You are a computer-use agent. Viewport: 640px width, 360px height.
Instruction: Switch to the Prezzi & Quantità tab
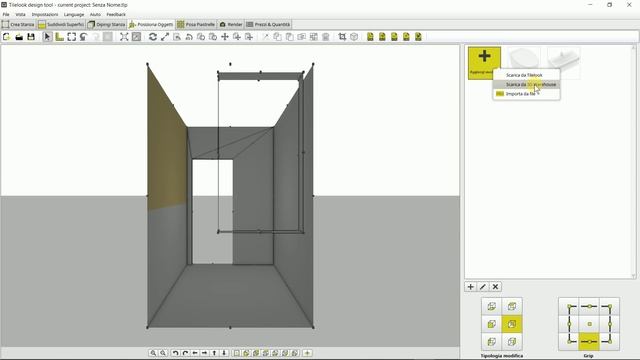pyautogui.click(x=268, y=24)
